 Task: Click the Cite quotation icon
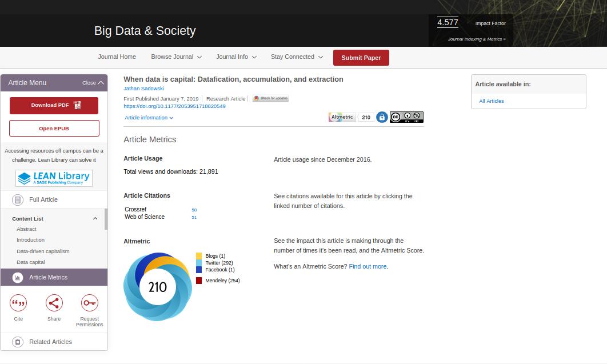coord(18,303)
